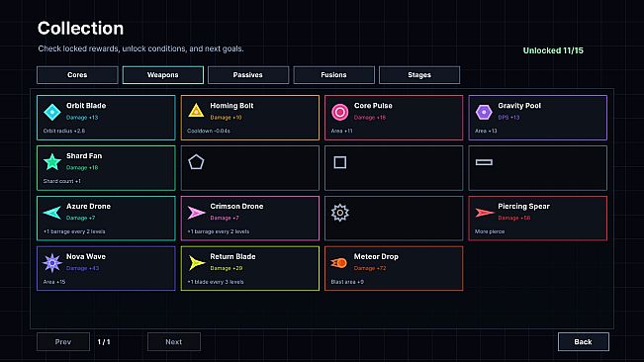This screenshot has width=644, height=362.
Task: Select the Nova Wave purple starburst icon
Action: pos(52,263)
